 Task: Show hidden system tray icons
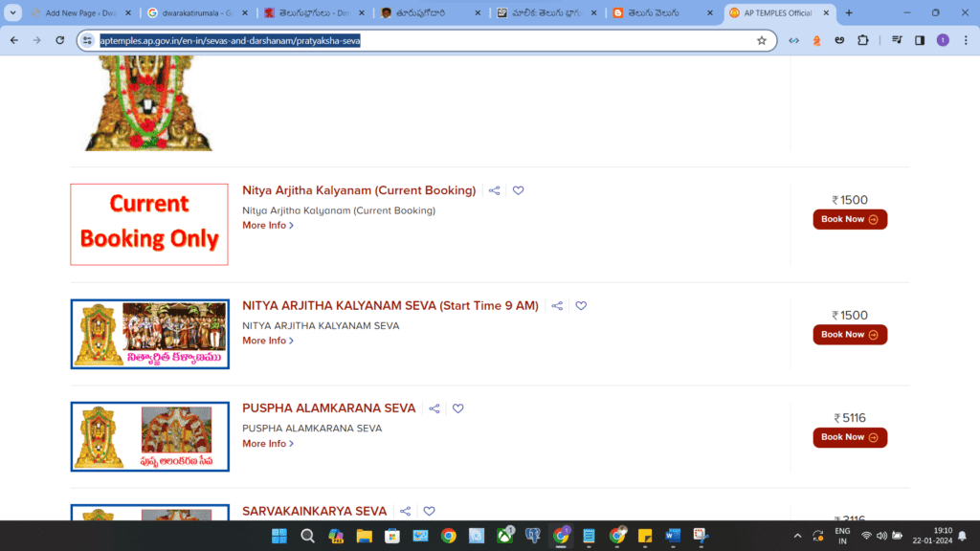tap(797, 536)
